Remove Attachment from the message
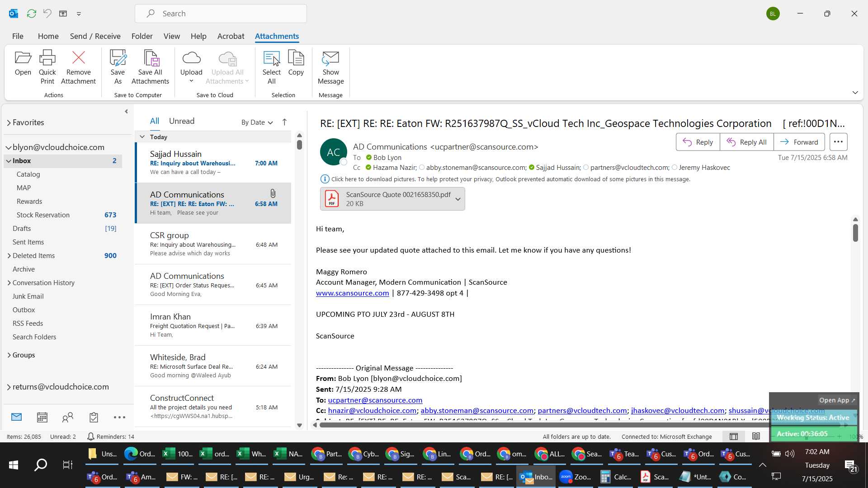The width and height of the screenshot is (868, 488). coord(78,67)
